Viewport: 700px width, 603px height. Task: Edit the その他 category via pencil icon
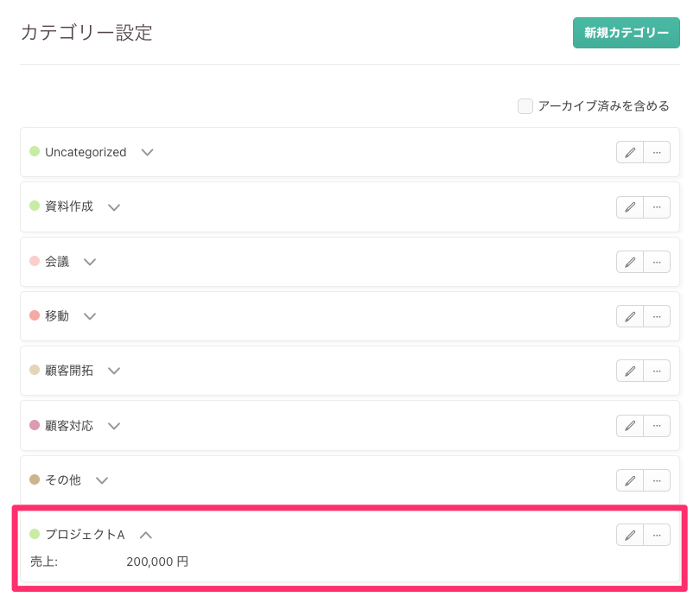click(630, 480)
